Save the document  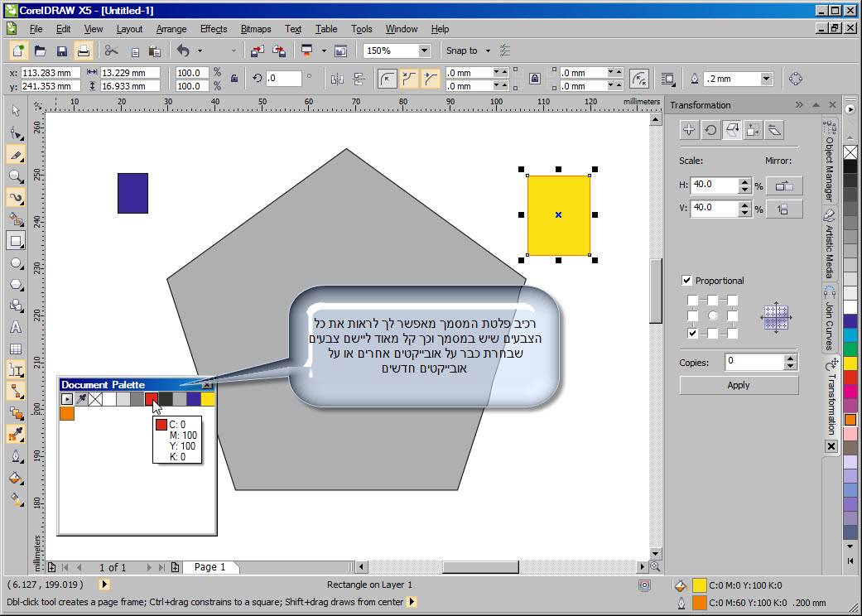61,51
